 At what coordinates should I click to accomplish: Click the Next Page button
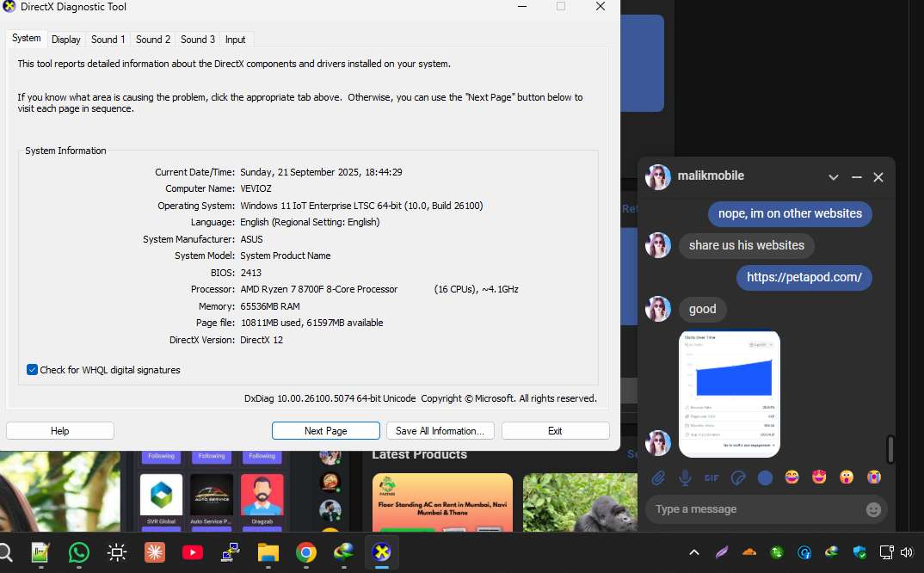click(x=325, y=431)
